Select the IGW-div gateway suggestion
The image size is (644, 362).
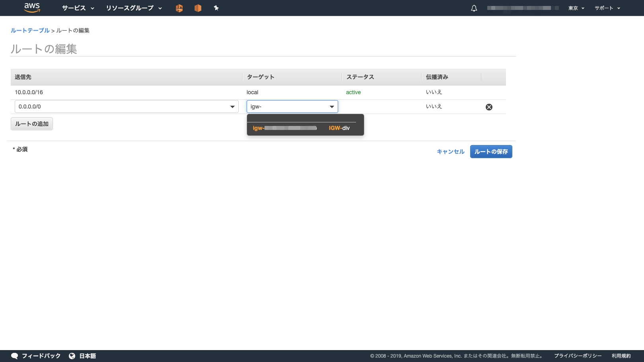305,128
